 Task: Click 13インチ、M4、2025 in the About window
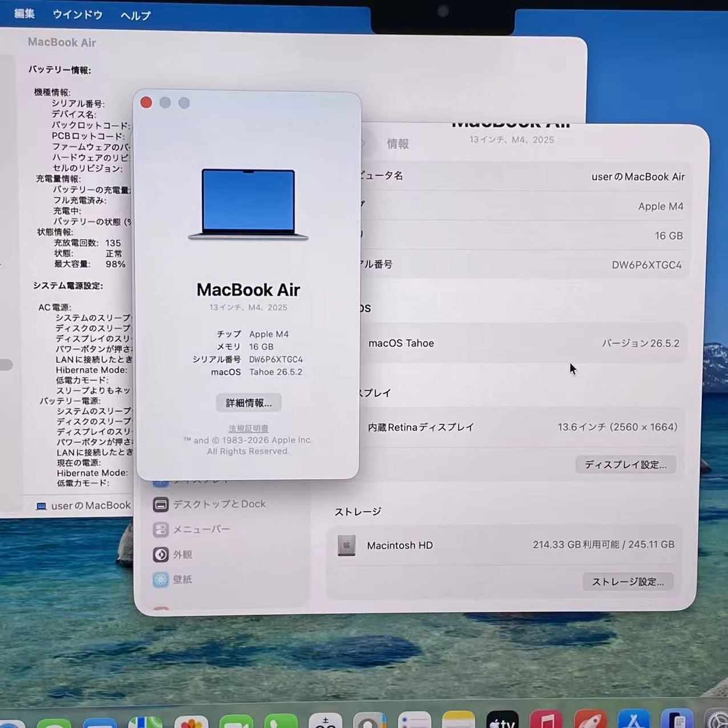click(248, 308)
